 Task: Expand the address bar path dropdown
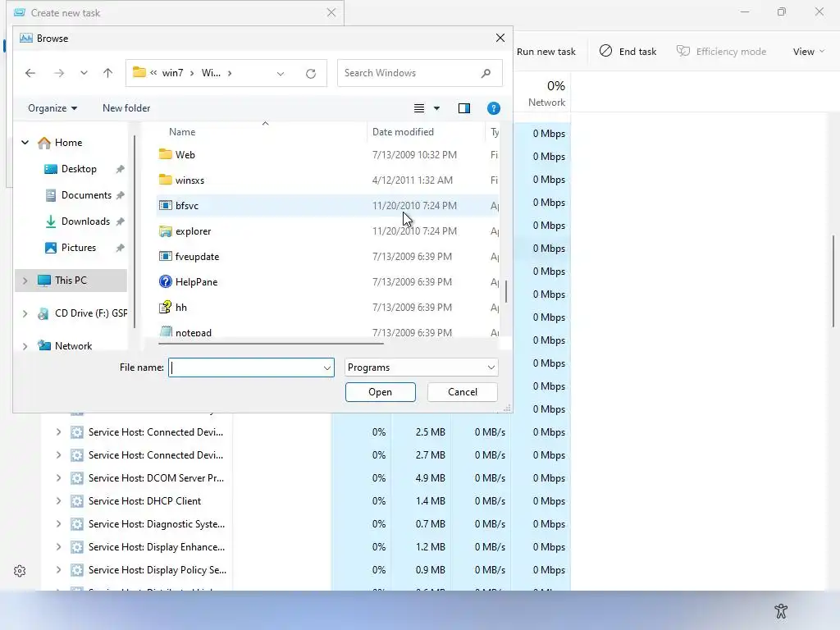[281, 73]
